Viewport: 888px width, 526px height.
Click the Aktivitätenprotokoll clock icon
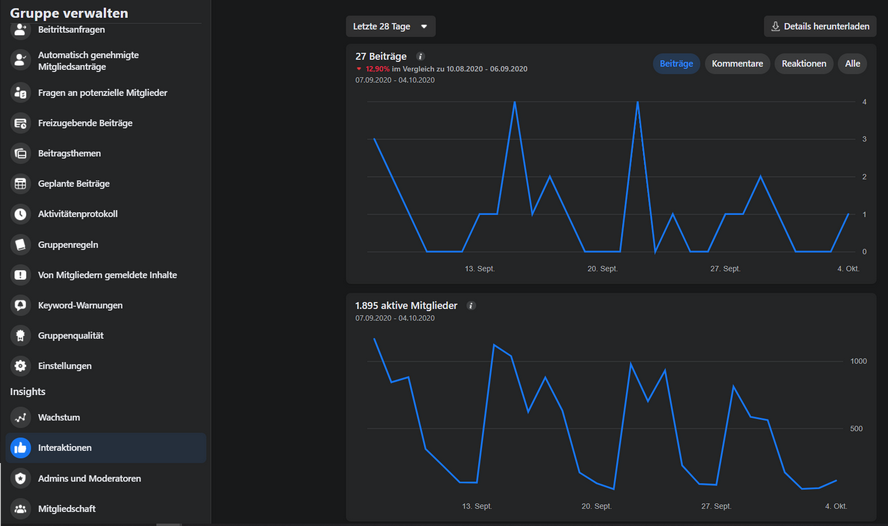[x=20, y=214]
